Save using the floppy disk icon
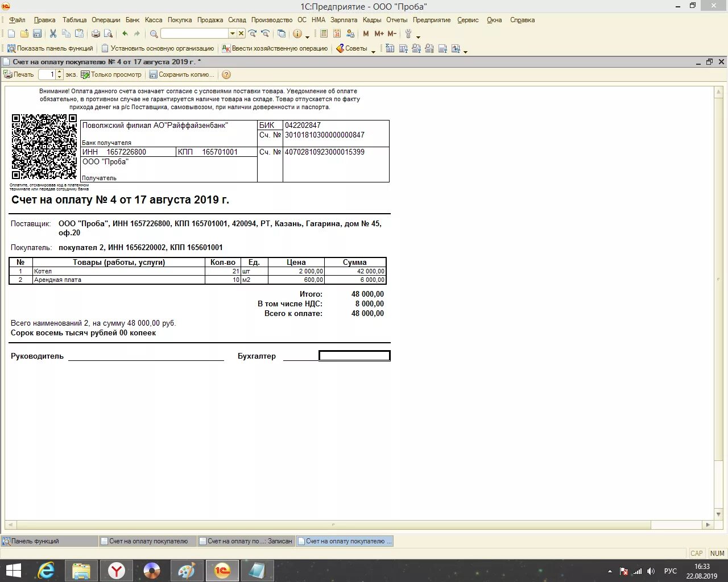Screen dimensions: 728x582 (37, 34)
